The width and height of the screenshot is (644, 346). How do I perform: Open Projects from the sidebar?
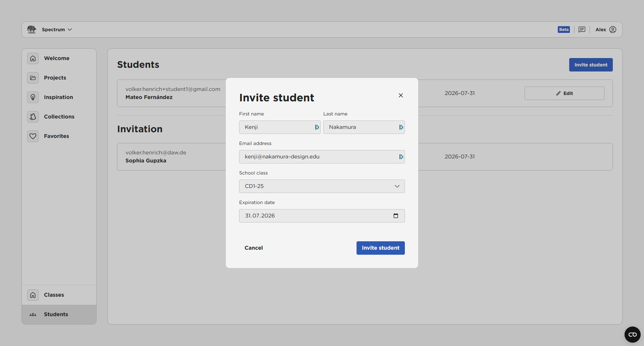click(55, 78)
